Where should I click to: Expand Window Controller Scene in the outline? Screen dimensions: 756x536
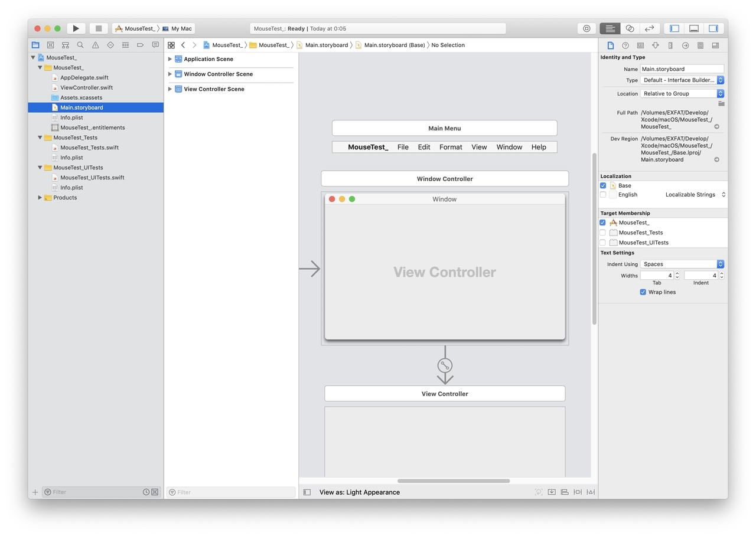[x=170, y=74]
